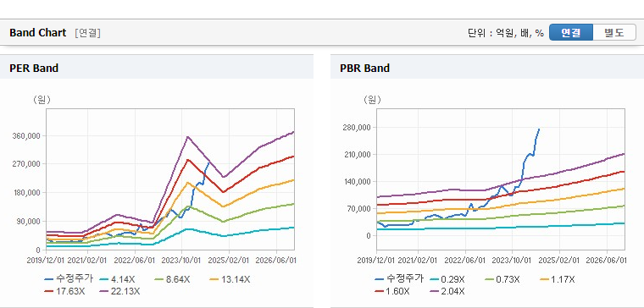Viewport: 644px width, 308px height.
Task: Click the 2026/06/01 date label in PBR chart
Action: [x=606, y=261]
